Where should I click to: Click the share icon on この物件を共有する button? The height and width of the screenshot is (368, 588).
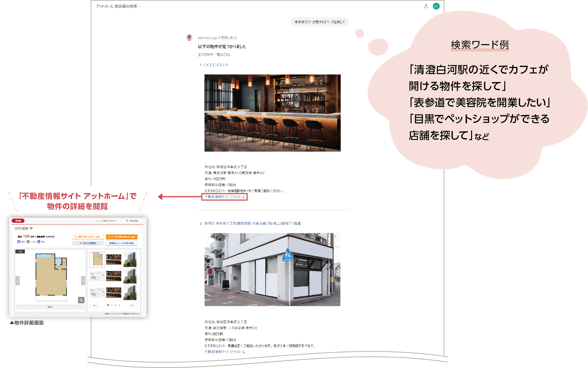[x=97, y=221]
